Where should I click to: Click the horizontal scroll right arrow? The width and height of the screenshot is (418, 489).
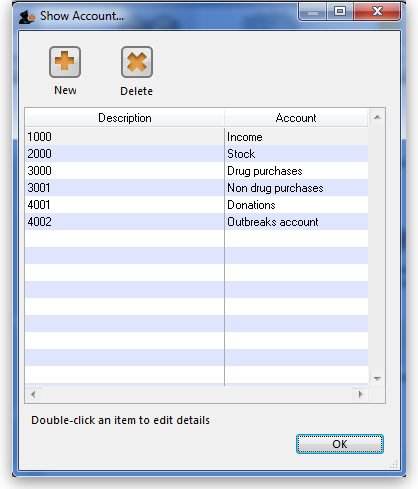pos(360,394)
